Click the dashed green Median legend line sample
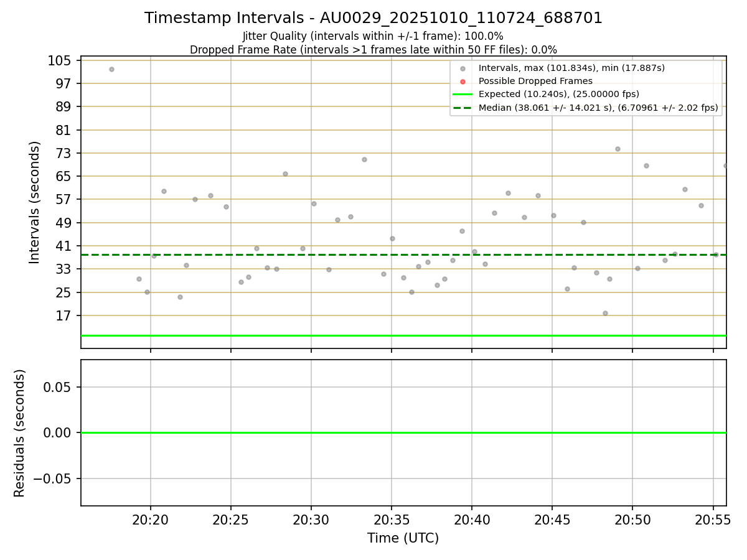The height and width of the screenshot is (560, 747). 463,108
